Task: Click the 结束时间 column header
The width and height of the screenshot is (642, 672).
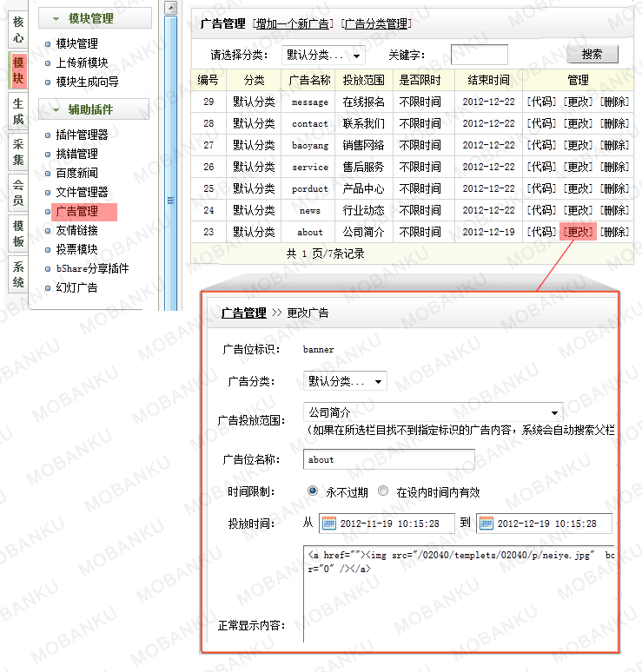Action: (489, 80)
